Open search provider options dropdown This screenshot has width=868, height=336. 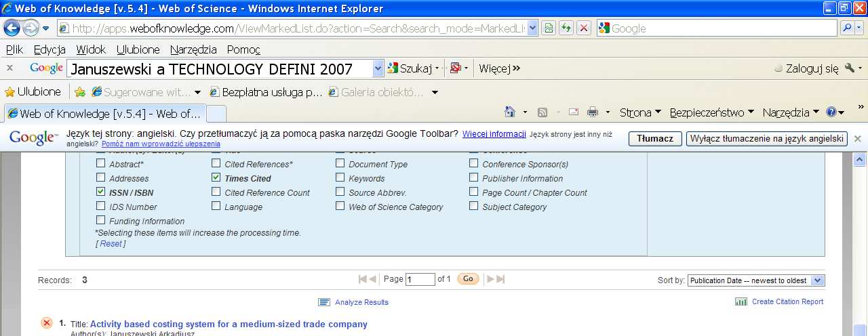(x=860, y=28)
